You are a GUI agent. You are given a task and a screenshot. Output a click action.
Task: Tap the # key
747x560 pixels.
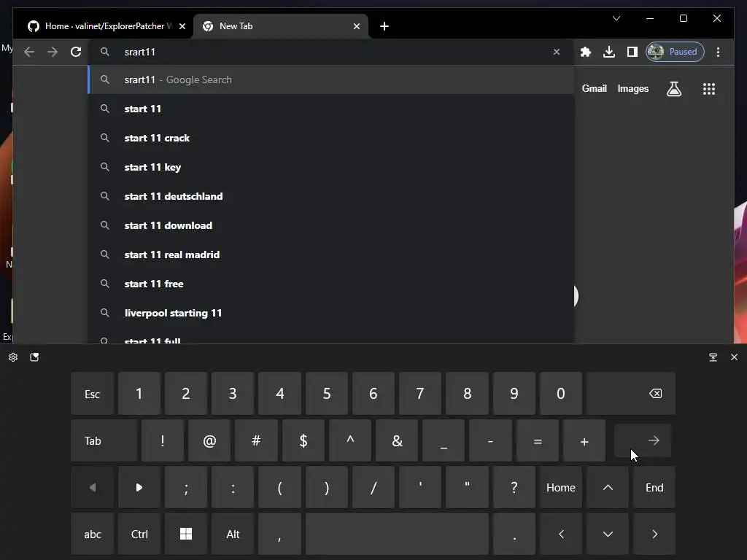click(256, 441)
